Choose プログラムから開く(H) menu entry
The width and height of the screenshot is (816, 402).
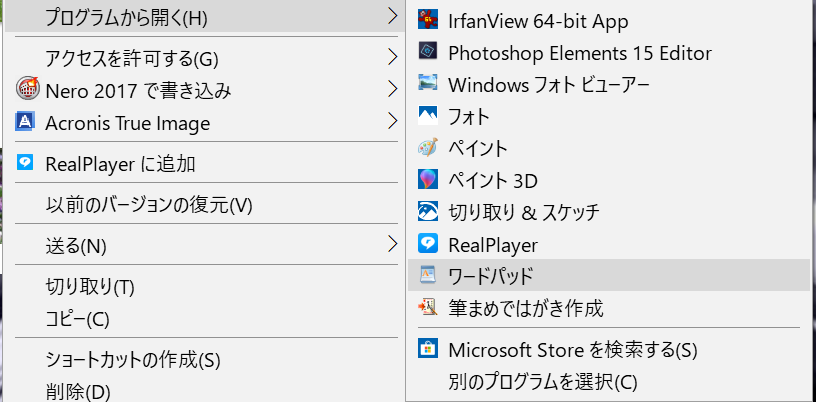coord(205,18)
